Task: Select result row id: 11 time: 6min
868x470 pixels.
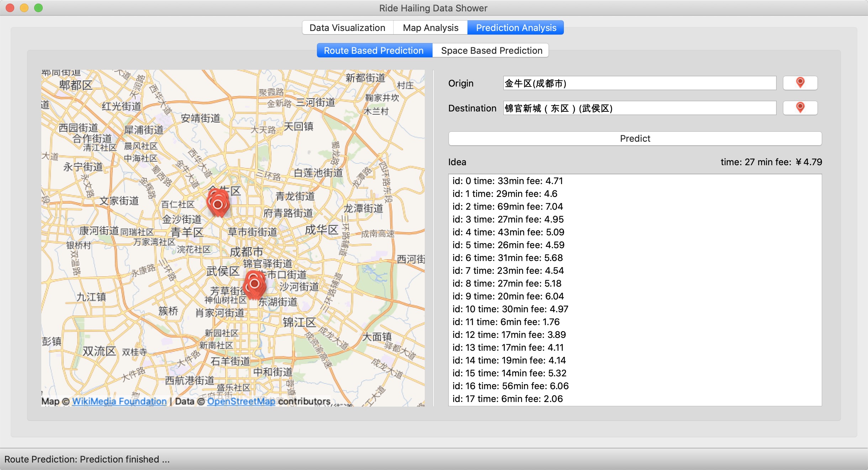Action: 506,322
